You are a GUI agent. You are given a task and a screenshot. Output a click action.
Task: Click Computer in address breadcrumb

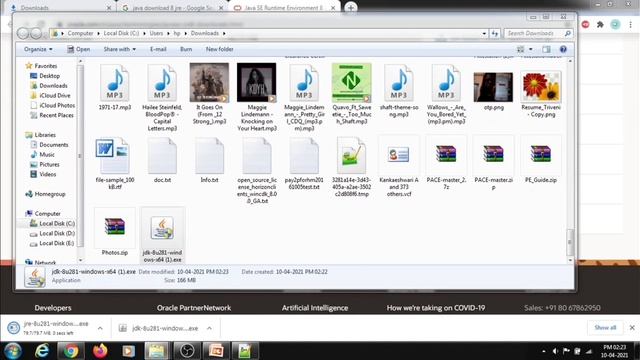pyautogui.click(x=80, y=33)
